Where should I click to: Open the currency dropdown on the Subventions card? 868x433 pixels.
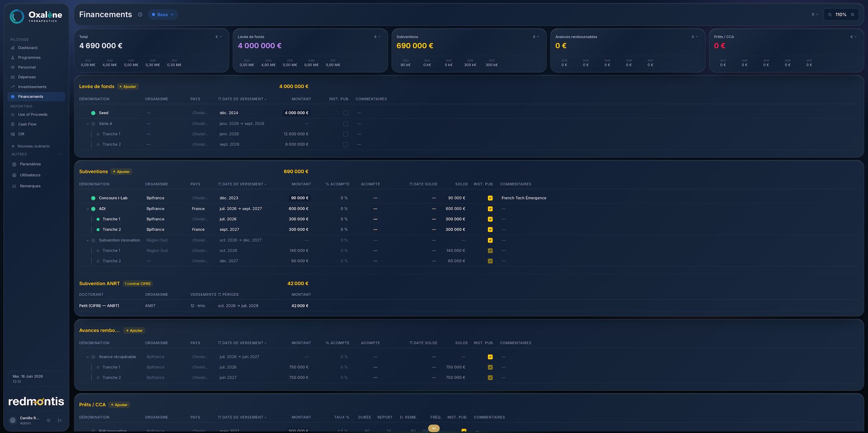click(x=536, y=37)
